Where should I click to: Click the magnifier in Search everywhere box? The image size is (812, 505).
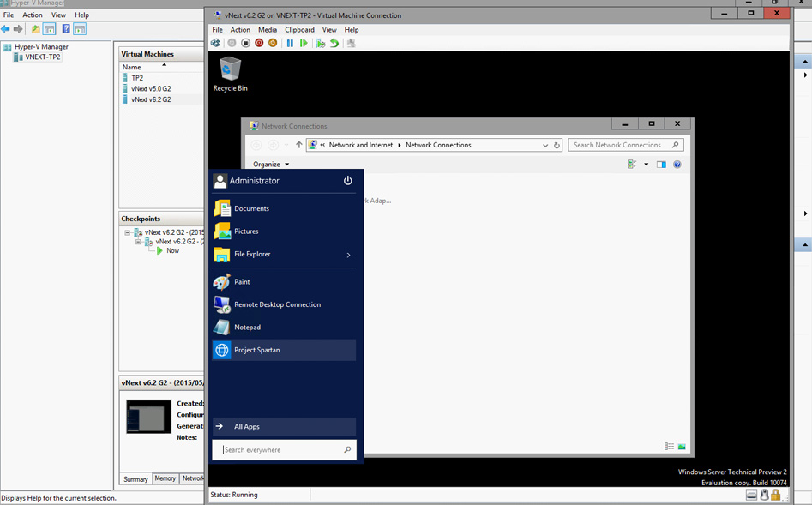[x=347, y=449]
